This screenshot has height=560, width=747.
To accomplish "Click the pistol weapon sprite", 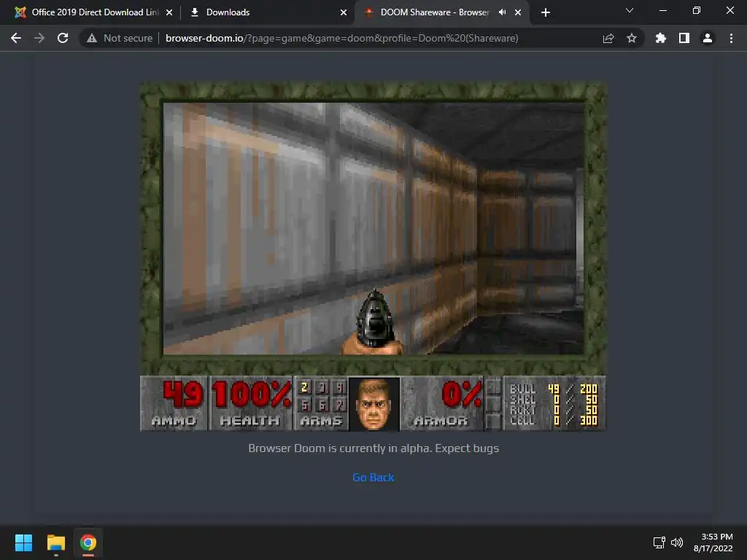I will click(374, 322).
